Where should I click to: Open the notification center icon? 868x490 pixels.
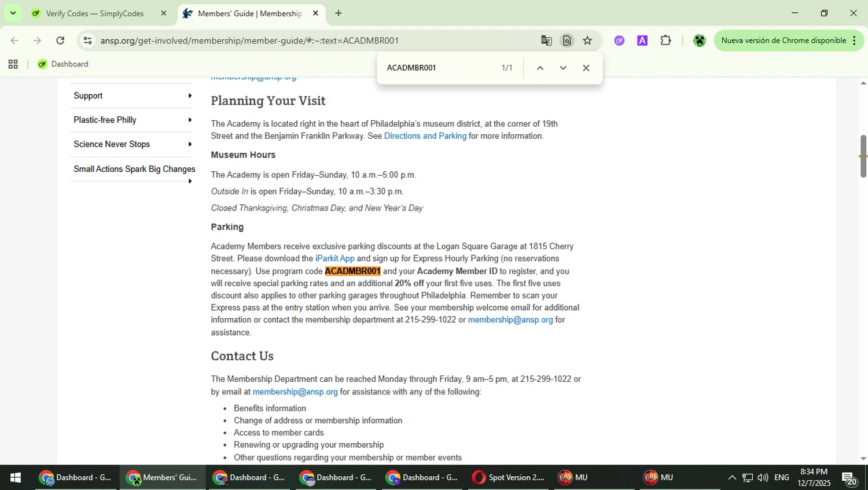click(x=849, y=478)
